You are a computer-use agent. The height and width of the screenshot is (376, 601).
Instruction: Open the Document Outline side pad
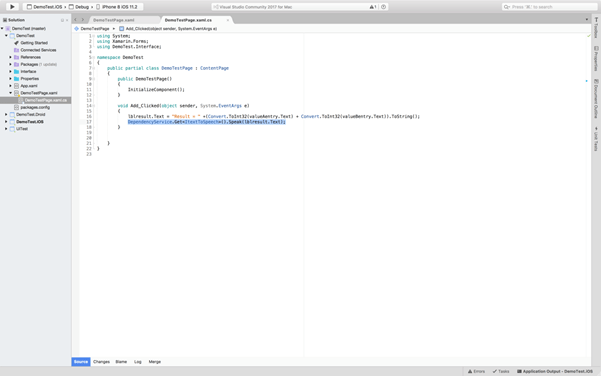(x=596, y=99)
